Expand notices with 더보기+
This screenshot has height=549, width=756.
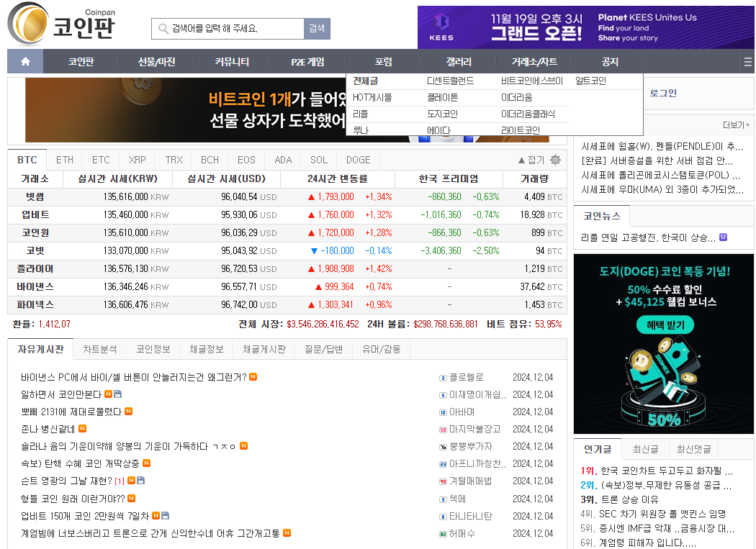[737, 125]
